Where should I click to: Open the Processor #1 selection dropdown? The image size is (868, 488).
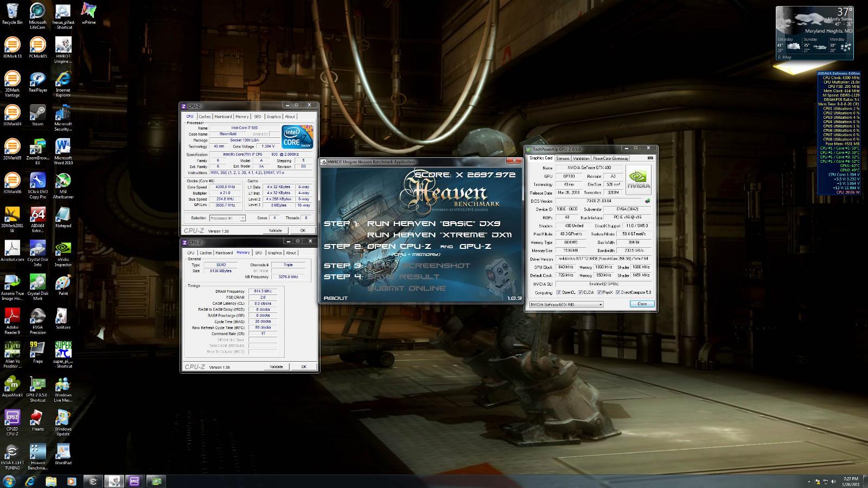(x=227, y=218)
